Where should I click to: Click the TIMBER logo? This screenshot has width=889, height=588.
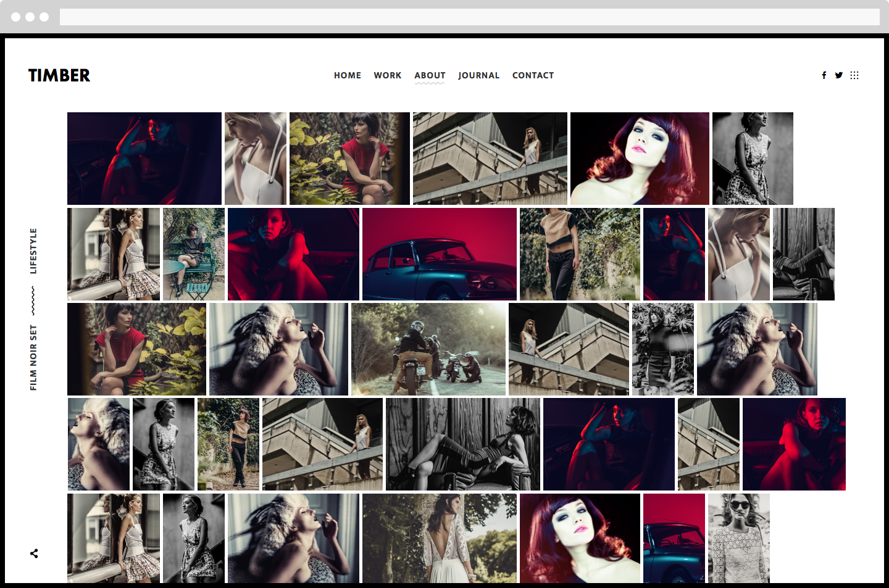click(x=59, y=75)
